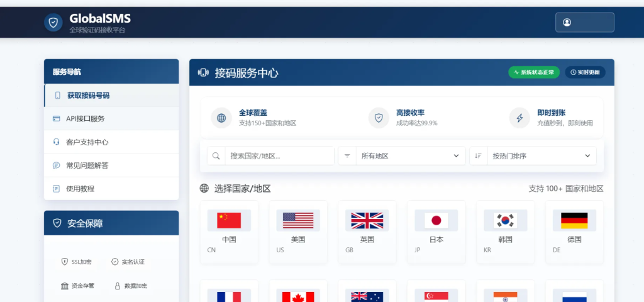Screen dimensions: 644x302
Task: Click 充值秒到，即刻使用 text
Action: (565, 123)
